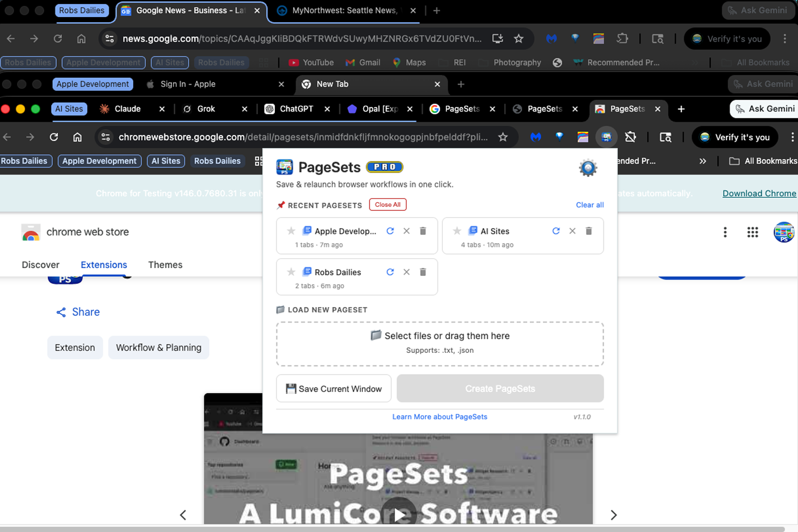
Task: Open the All Bookmarks folder in front window
Action: click(x=763, y=161)
